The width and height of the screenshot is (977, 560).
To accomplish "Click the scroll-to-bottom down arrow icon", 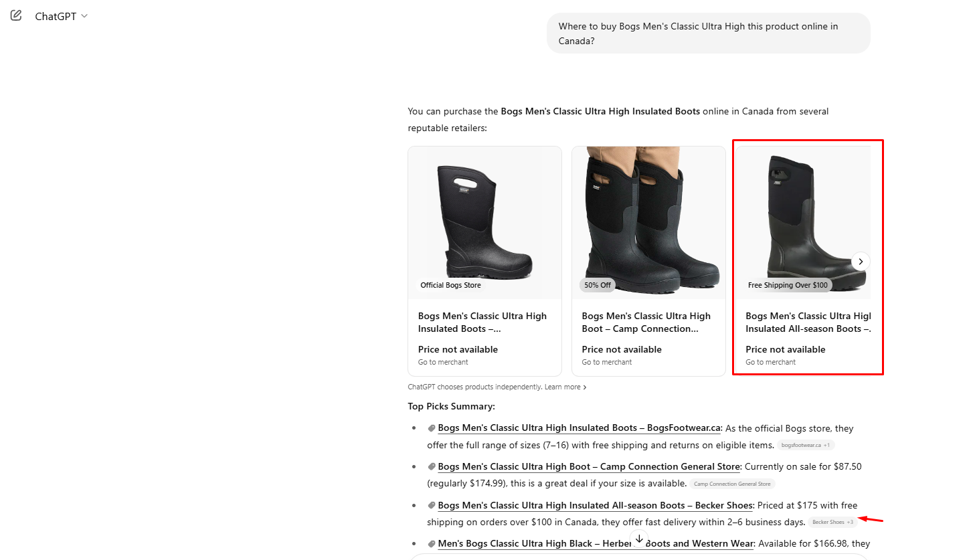I will pos(639,539).
